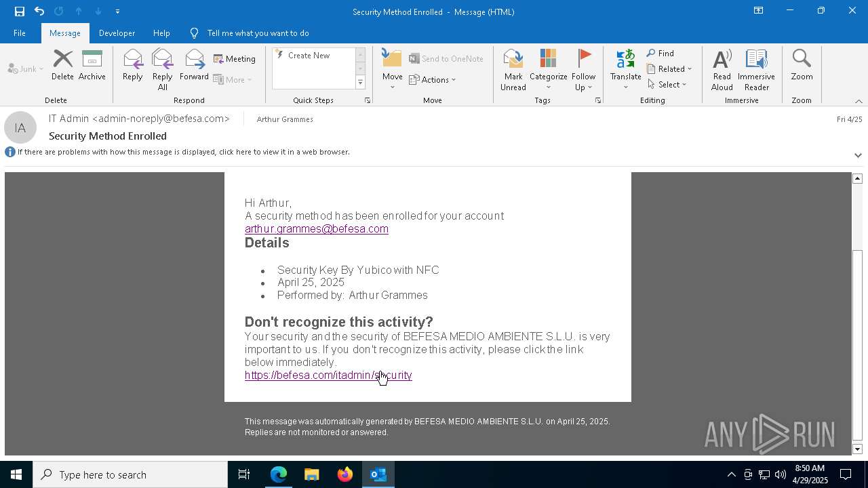Open the Immersive Reader
The height and width of the screenshot is (488, 868).
point(756,70)
